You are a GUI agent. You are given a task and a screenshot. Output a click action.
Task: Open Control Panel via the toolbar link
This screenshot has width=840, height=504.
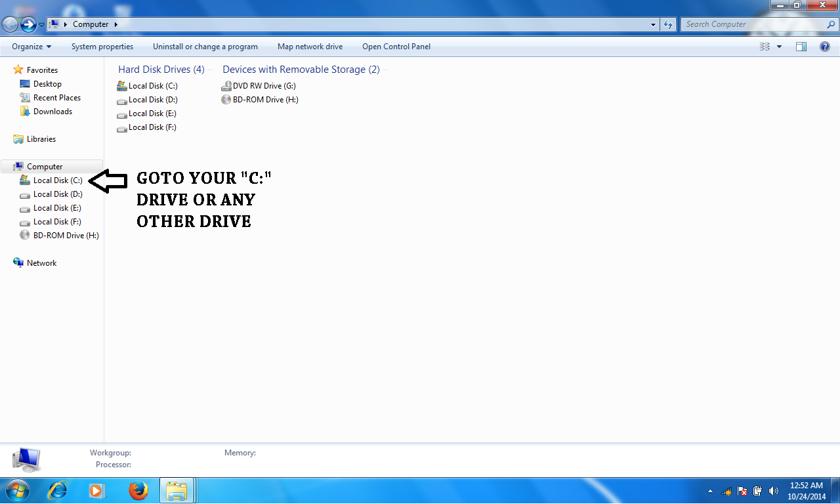(396, 46)
